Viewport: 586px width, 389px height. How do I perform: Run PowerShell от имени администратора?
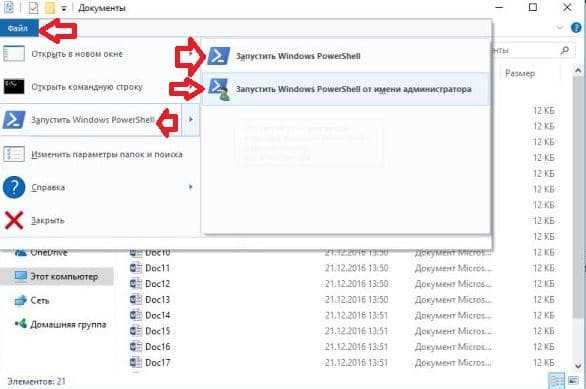pos(346,89)
